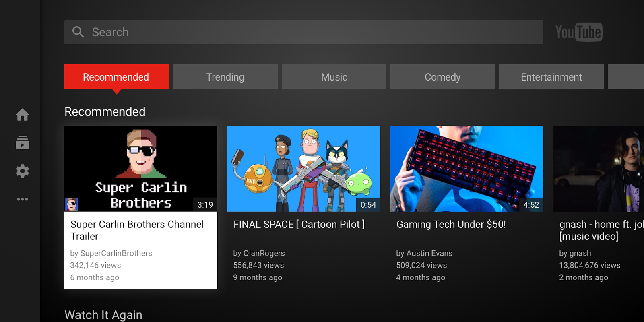Play the Gaming Tech keyboard thumbnail
Image resolution: width=644 pixels, height=322 pixels.
[466, 169]
